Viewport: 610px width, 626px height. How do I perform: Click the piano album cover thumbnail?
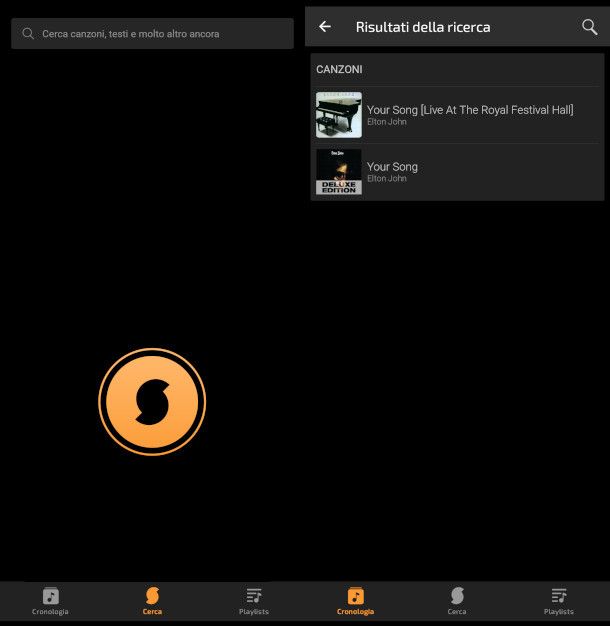click(x=339, y=115)
